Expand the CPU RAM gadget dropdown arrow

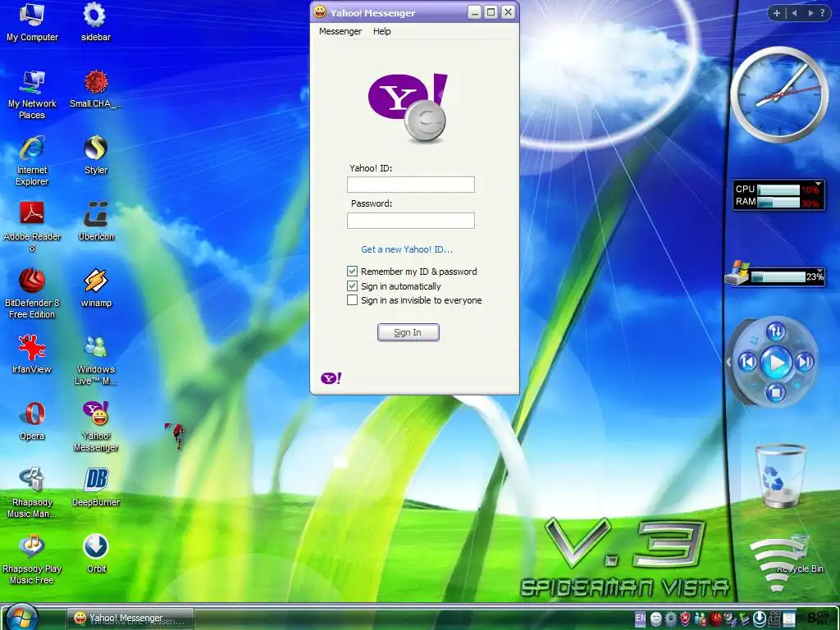click(x=818, y=184)
